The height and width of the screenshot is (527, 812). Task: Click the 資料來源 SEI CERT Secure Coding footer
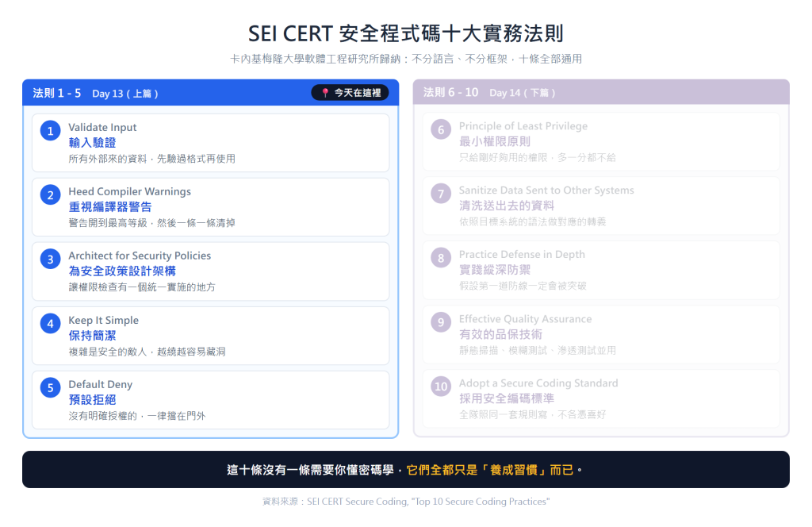pyautogui.click(x=406, y=502)
